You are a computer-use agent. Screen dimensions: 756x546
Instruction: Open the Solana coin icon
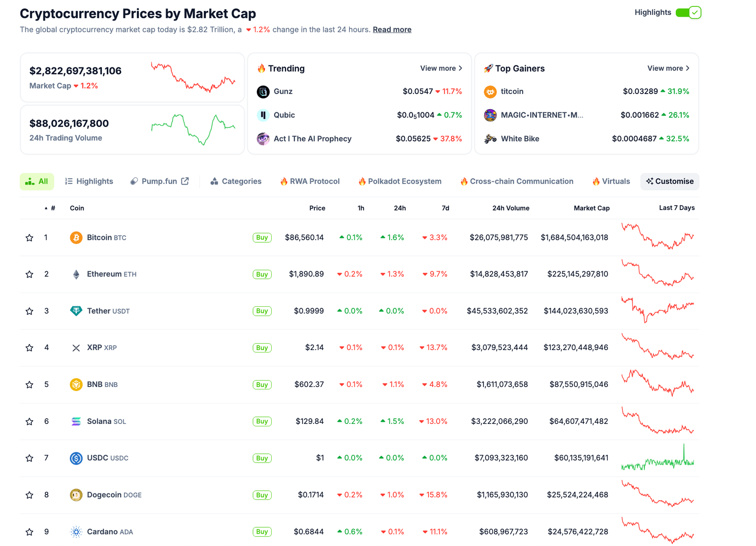(76, 421)
